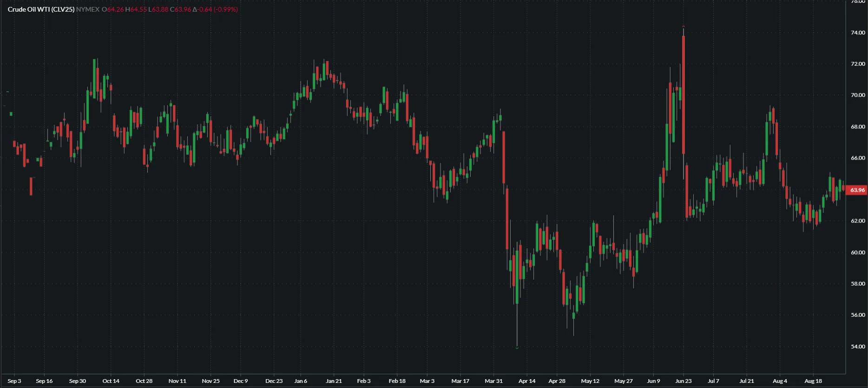Select the Dec 23 time axis label

274,381
